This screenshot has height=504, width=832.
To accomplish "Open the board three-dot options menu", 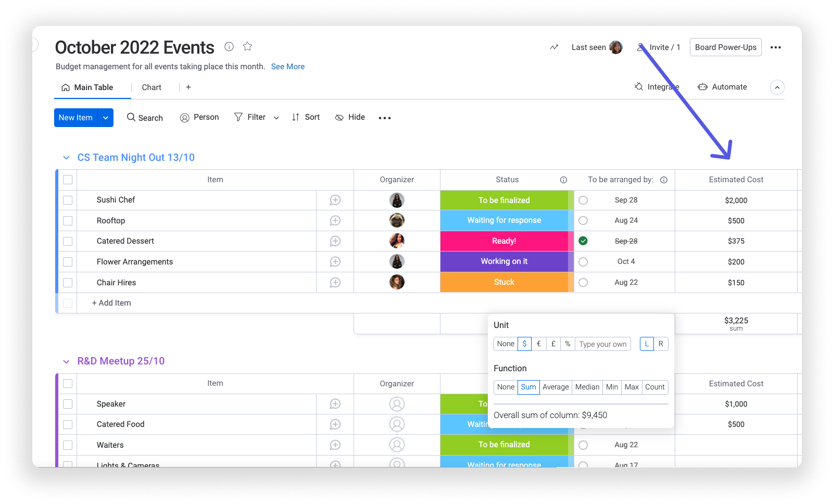I will coord(776,47).
